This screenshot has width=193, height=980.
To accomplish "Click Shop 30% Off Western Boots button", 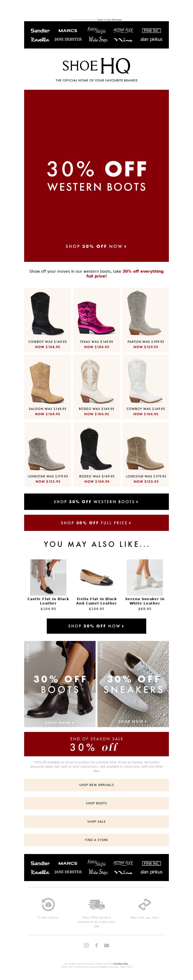I will [x=96, y=502].
